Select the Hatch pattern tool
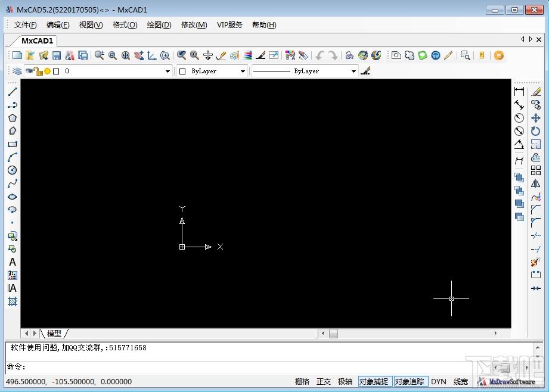This screenshot has width=549, height=392. [x=13, y=301]
